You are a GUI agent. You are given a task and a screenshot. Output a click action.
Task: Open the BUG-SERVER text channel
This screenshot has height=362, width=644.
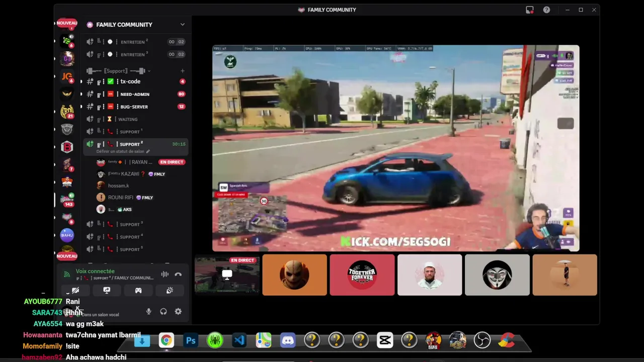(136, 107)
